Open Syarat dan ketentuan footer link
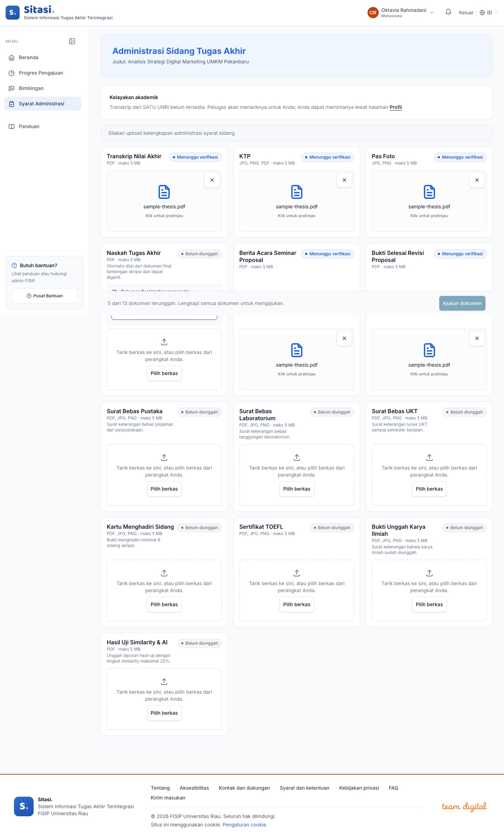 click(304, 788)
